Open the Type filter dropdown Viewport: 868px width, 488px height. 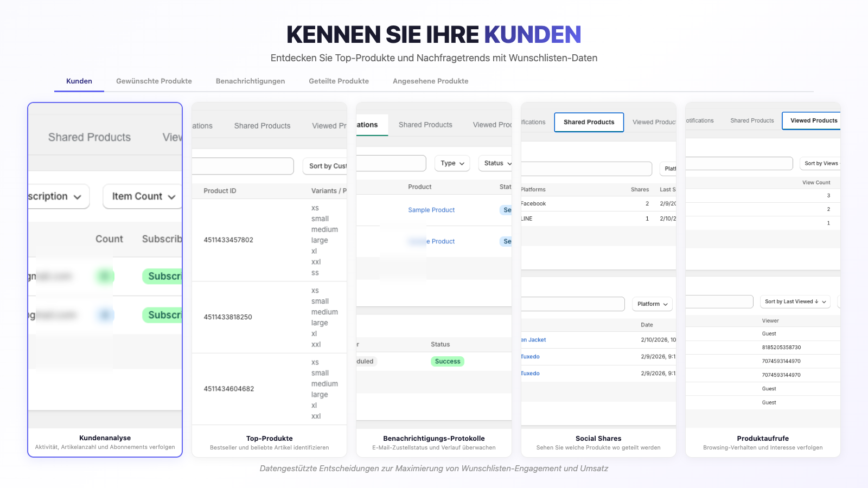pos(452,163)
